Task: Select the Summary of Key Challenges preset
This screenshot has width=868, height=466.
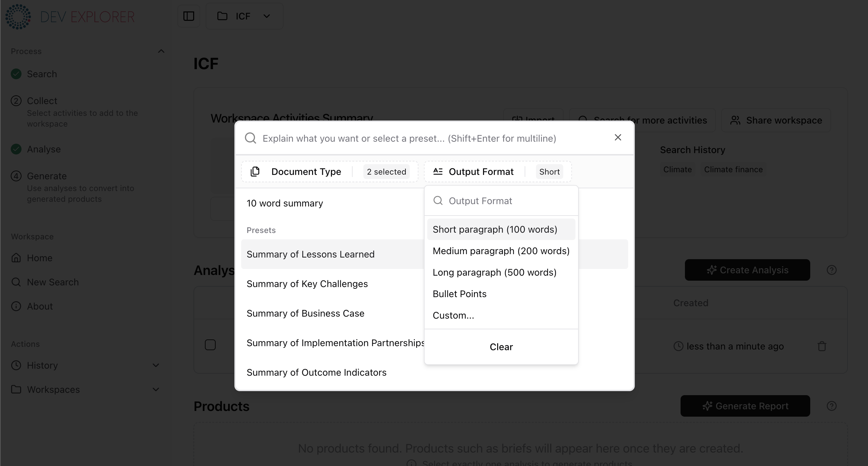Action: [x=307, y=283]
